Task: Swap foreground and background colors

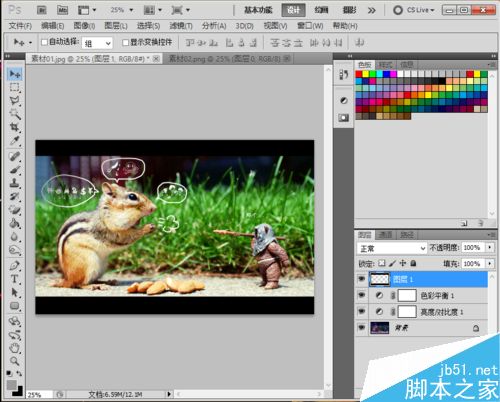Action: [19, 374]
